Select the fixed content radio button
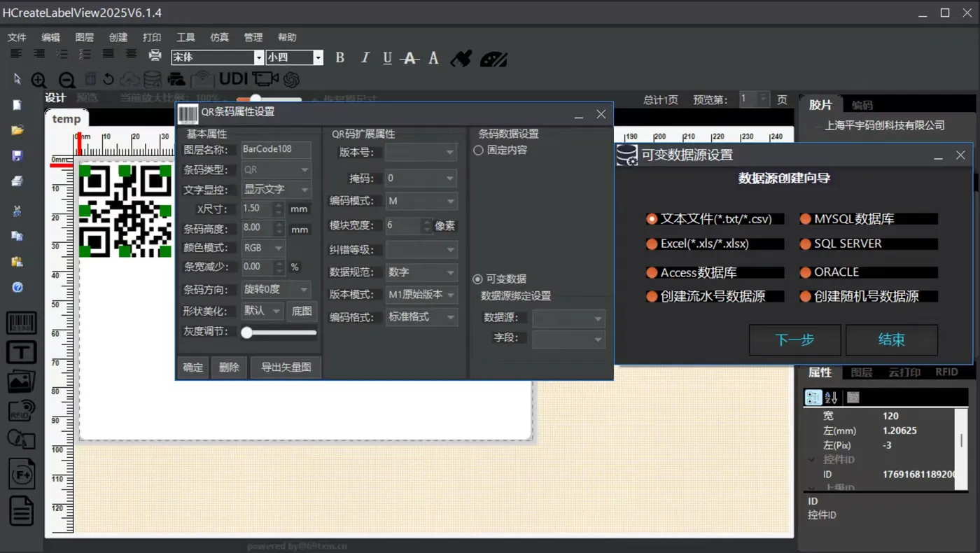Screen dimensions: 980x553 pos(479,150)
